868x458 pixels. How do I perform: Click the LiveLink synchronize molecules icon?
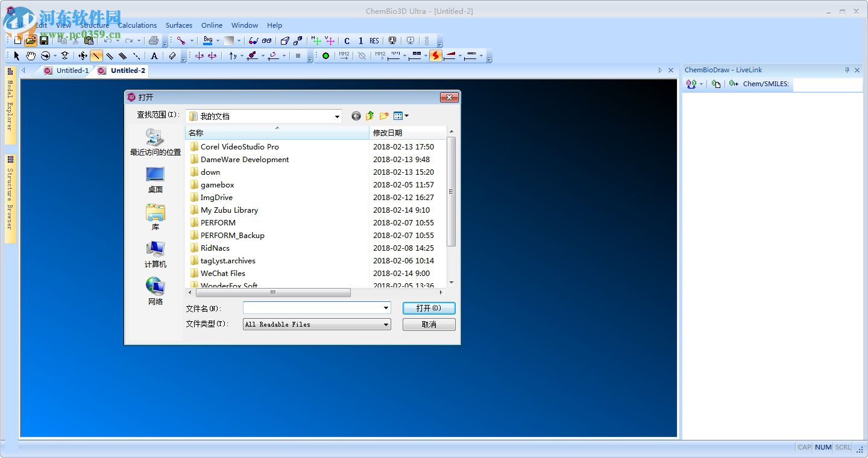pos(691,84)
